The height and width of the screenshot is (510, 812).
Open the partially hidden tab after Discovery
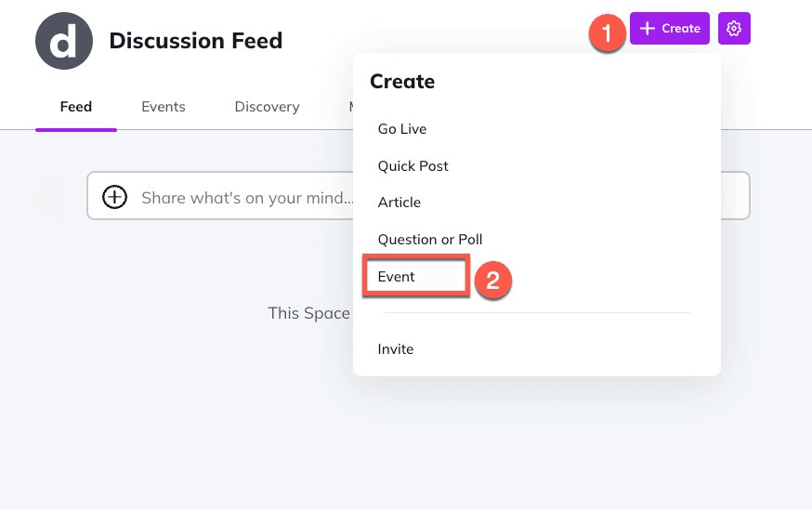[350, 107]
